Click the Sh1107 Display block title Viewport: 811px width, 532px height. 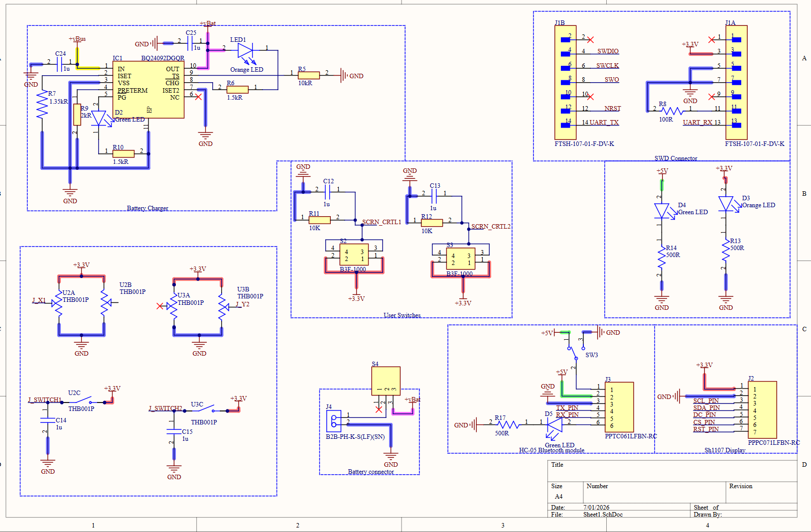(725, 450)
